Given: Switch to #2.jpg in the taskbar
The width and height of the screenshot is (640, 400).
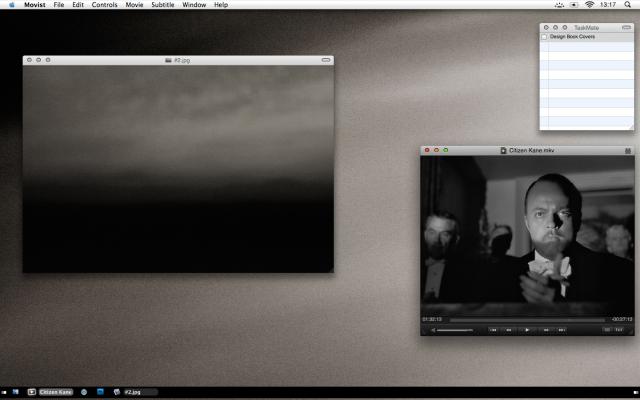Looking at the screenshot, I should [x=132, y=392].
